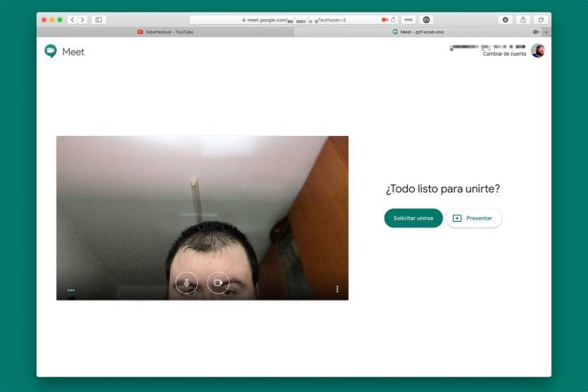Show all tabs overview in Safari
This screenshot has width=588, height=392.
[540, 19]
